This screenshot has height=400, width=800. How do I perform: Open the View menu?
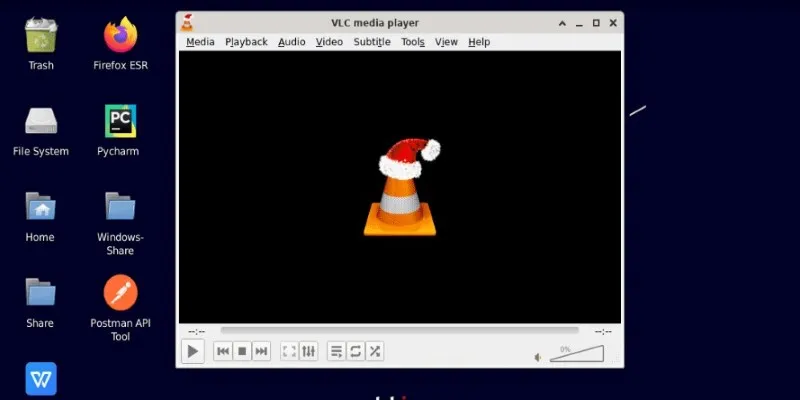tap(446, 42)
